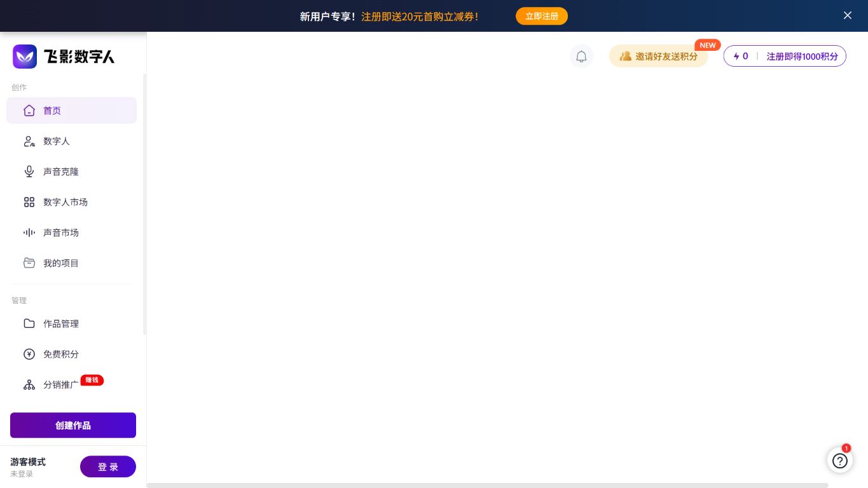868x488 pixels.
Task: Click the home icon beside 首页
Action: point(29,111)
